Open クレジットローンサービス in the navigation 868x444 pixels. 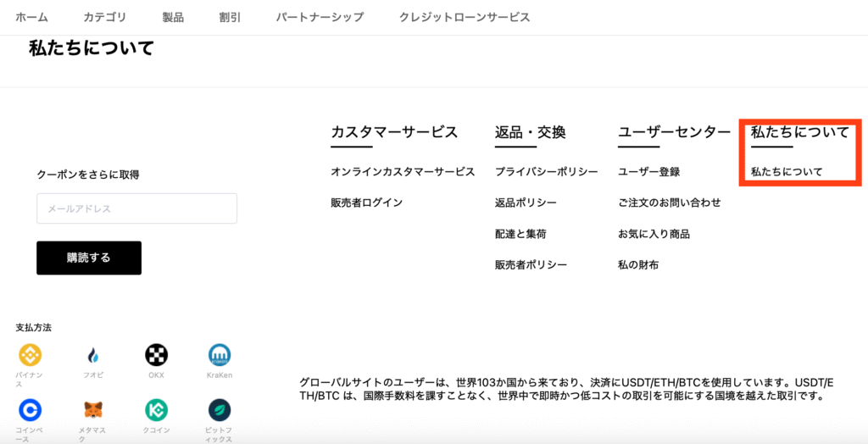coord(465,17)
